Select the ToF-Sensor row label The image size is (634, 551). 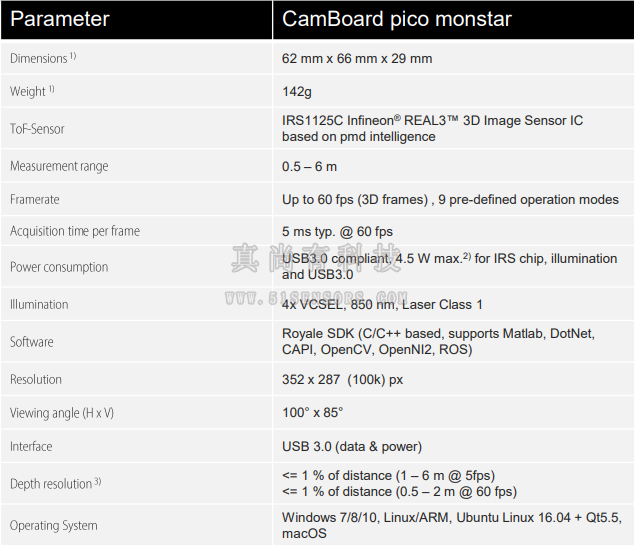(37, 129)
